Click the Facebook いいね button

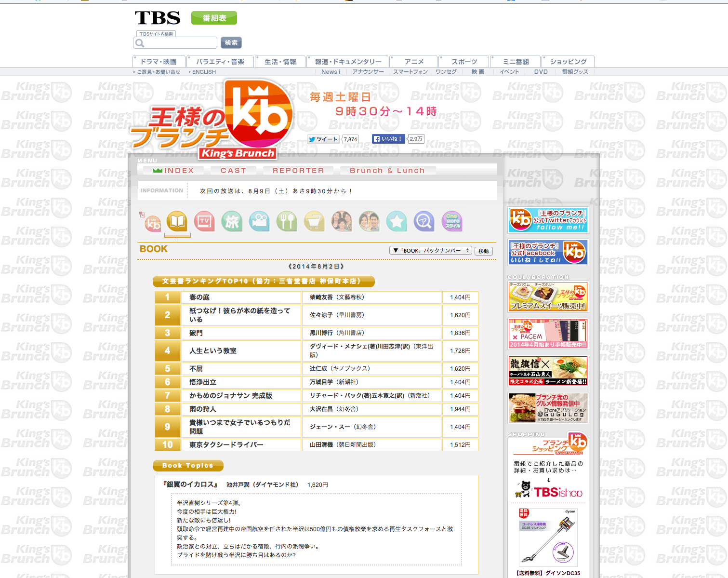tap(388, 139)
